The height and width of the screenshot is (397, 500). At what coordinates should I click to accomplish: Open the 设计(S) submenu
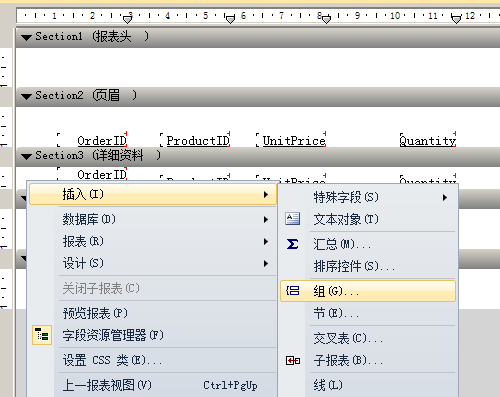point(153,263)
